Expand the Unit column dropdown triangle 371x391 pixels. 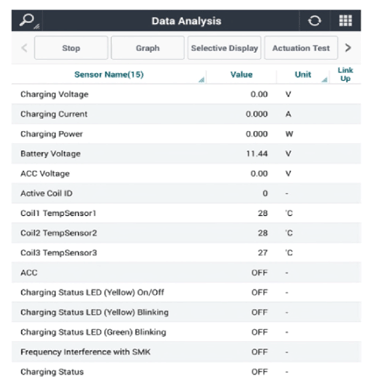[324, 80]
